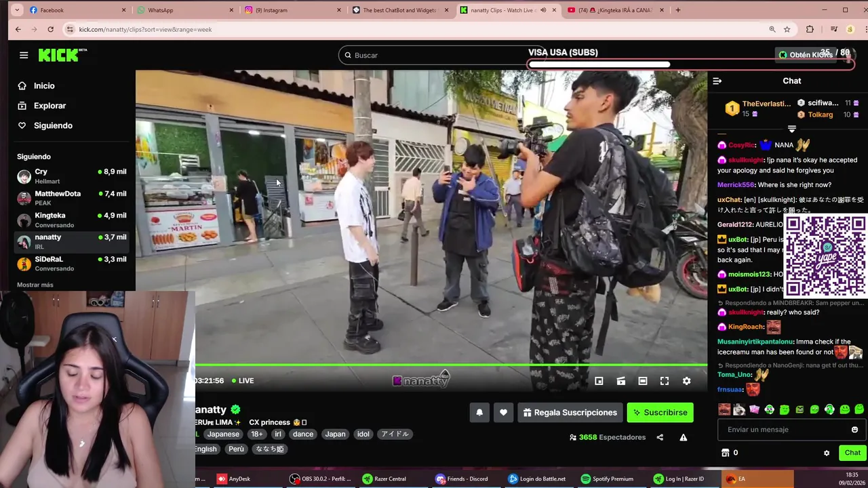Open MatthewDota's channel in following list
Image resolution: width=868 pixels, height=488 pixels.
pos(71,198)
